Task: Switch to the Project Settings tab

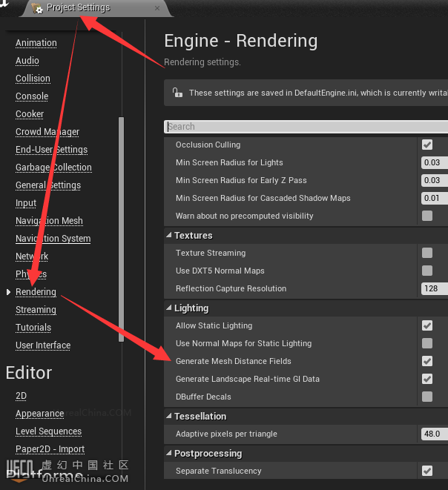Action: pos(78,8)
